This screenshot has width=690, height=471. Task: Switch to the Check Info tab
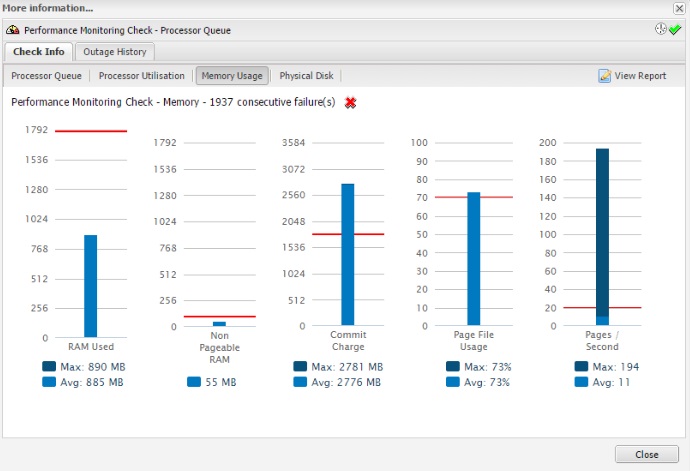coord(39,52)
